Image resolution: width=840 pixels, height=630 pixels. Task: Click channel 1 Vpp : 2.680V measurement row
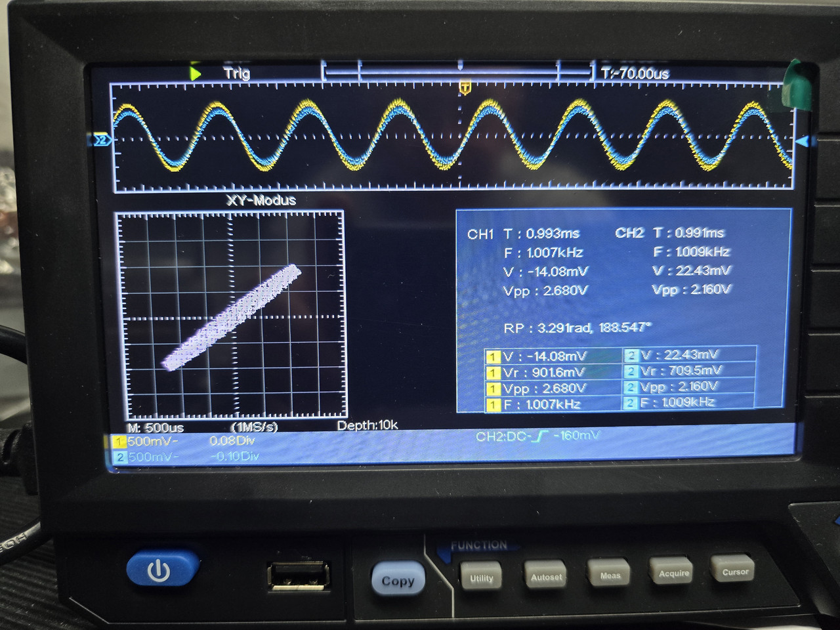click(553, 388)
